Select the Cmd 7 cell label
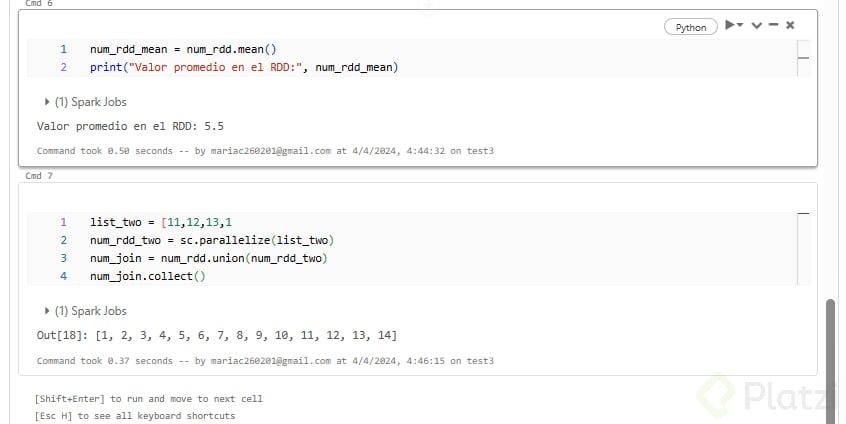 tap(39, 176)
